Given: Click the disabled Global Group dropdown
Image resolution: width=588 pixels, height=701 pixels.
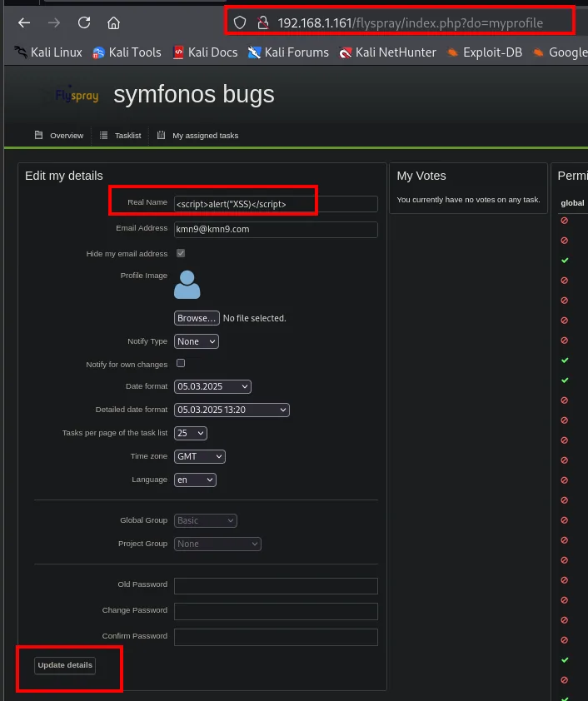Looking at the screenshot, I should [205, 521].
